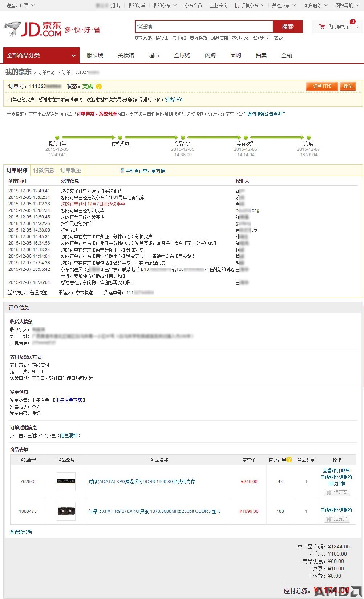Open the 京东会员 link

pyautogui.click(x=193, y=5)
